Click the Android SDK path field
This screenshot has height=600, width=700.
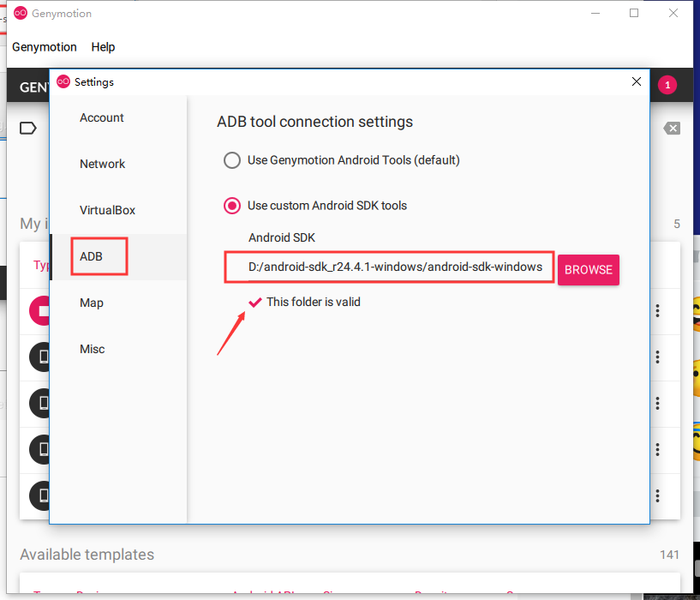tap(388, 267)
